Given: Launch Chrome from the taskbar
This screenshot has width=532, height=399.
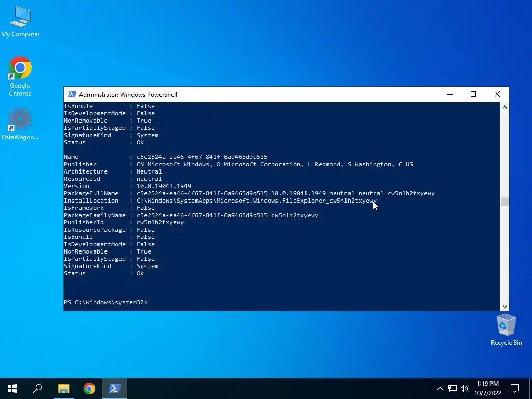Looking at the screenshot, I should pyautogui.click(x=89, y=389).
